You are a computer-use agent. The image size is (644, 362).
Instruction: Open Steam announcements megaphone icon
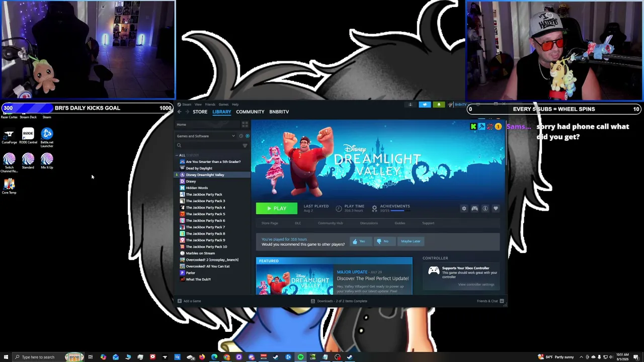click(425, 105)
